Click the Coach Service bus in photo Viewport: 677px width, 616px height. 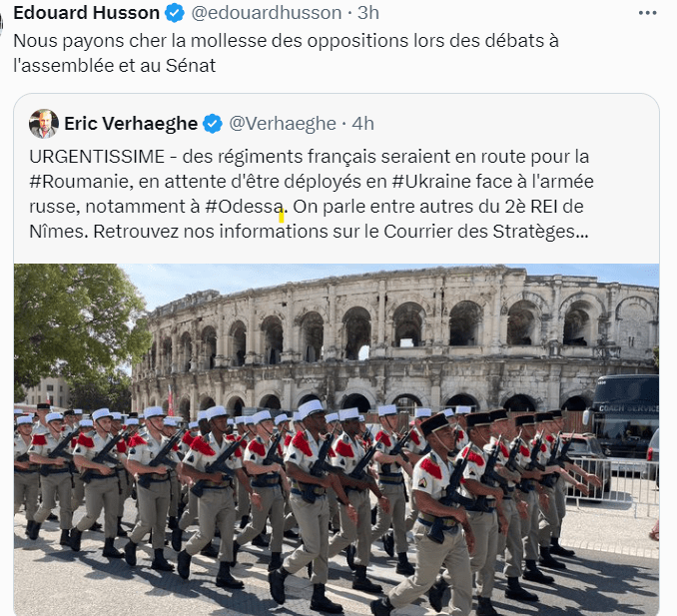(624, 418)
